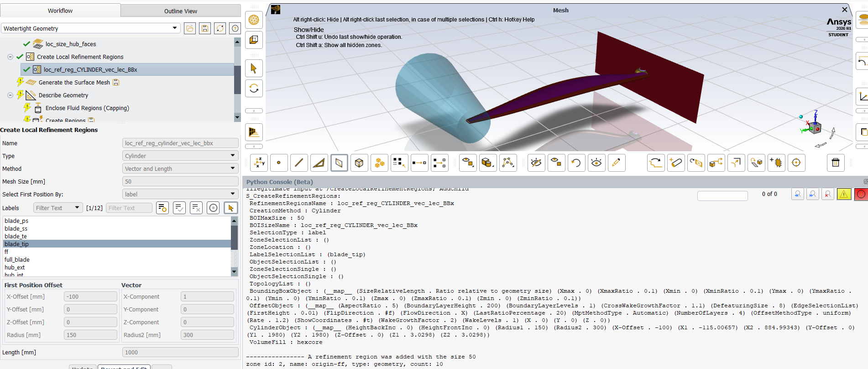
Task: Toggle the select-all checklist icon in Labels row
Action: [179, 208]
